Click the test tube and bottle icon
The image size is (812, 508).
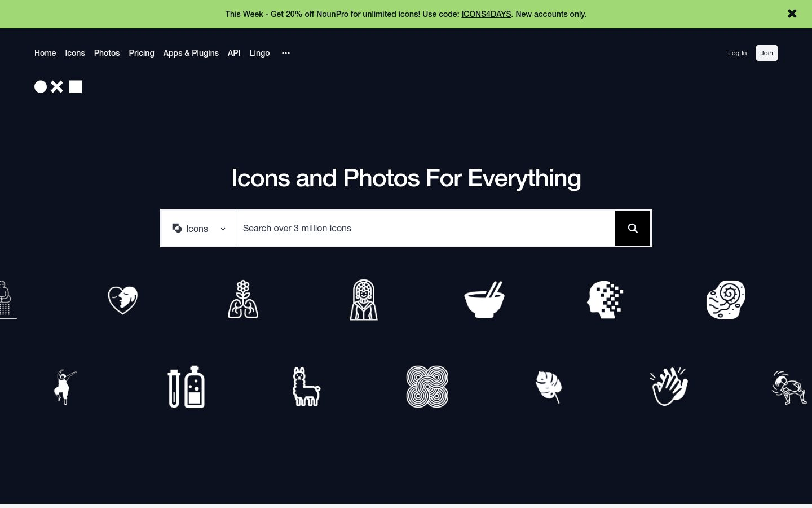[x=186, y=387]
